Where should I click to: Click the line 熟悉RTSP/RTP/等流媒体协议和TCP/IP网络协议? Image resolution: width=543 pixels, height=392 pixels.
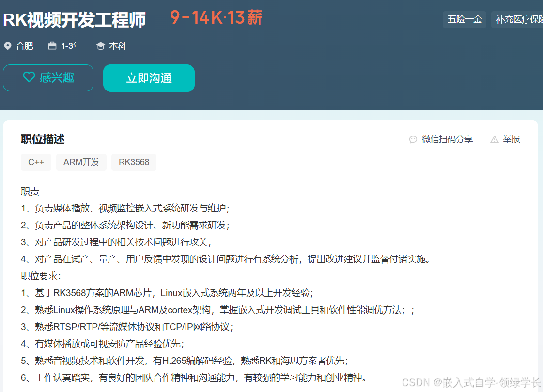point(127,327)
